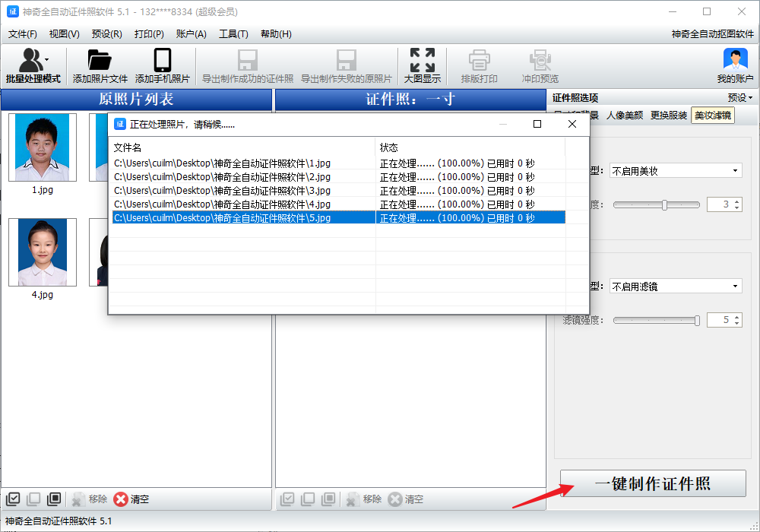Click the 排版打印 printer icon
The width and height of the screenshot is (760, 532).
click(480, 60)
